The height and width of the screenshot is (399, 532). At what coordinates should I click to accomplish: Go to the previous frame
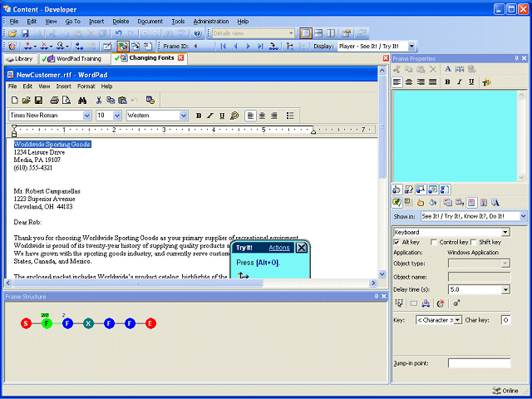coord(235,47)
